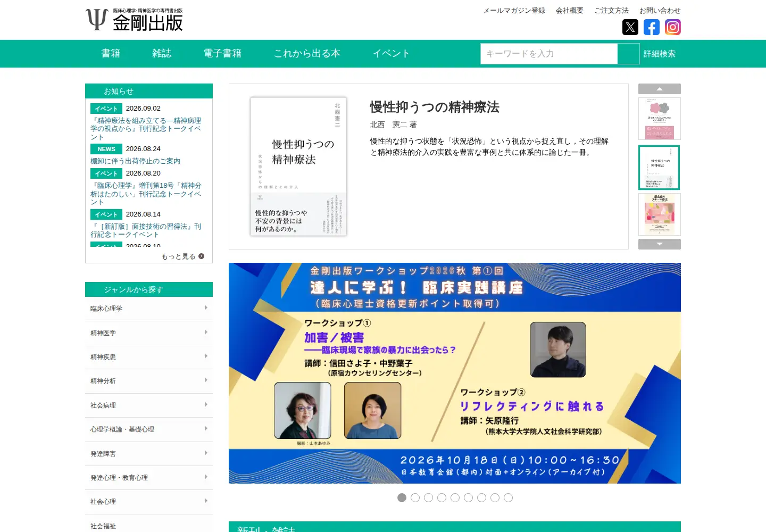Click the 金剛出版 logo
Screen dimensions: 766x532
pyautogui.click(x=134, y=19)
